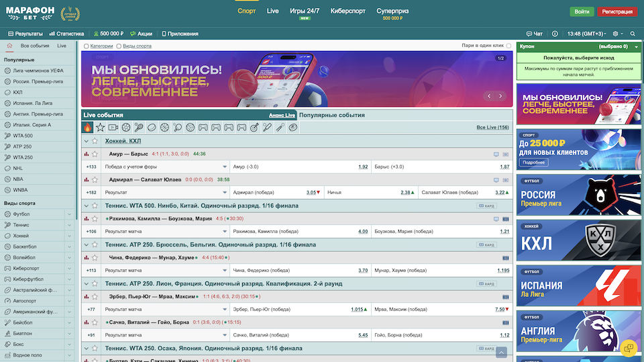Viewport: 644px width, 362px height.
Task: Tick the Категории checkbox
Action: coord(87,46)
